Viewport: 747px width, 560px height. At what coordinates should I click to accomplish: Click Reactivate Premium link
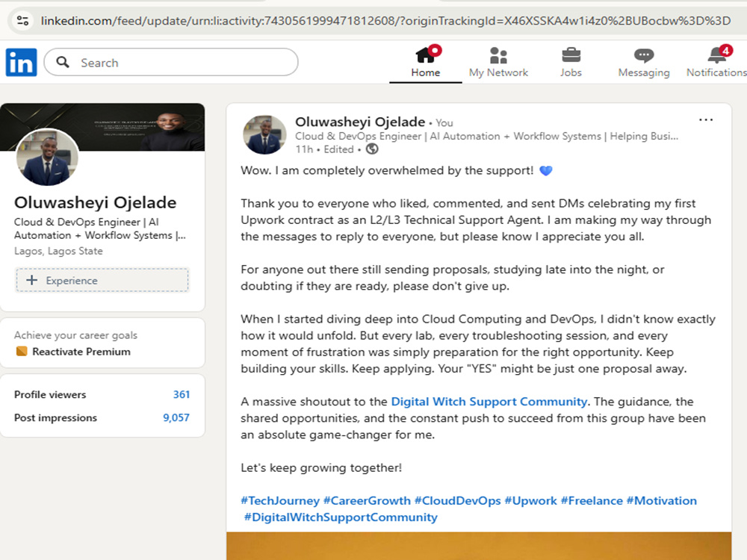point(81,352)
